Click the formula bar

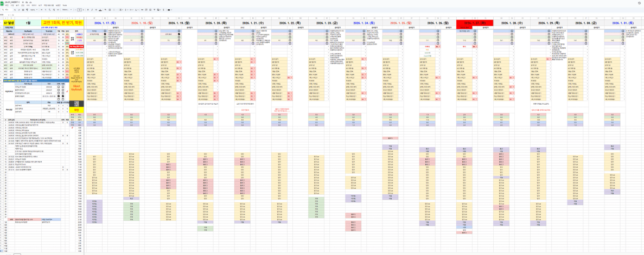tap(329, 15)
